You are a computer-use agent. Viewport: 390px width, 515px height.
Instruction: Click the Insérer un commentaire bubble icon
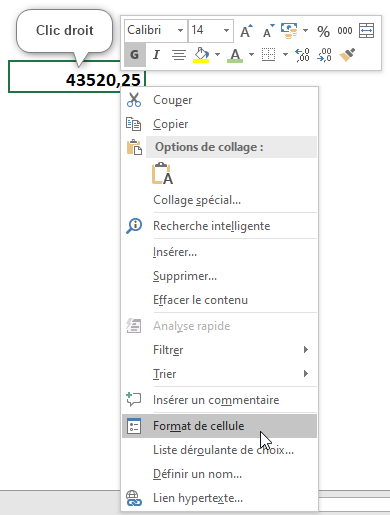tap(134, 399)
